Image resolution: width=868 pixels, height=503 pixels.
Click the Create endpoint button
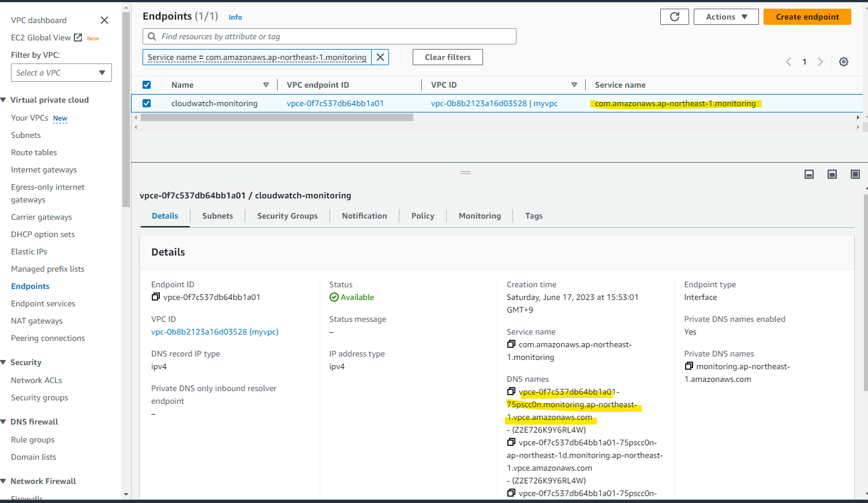[807, 17]
